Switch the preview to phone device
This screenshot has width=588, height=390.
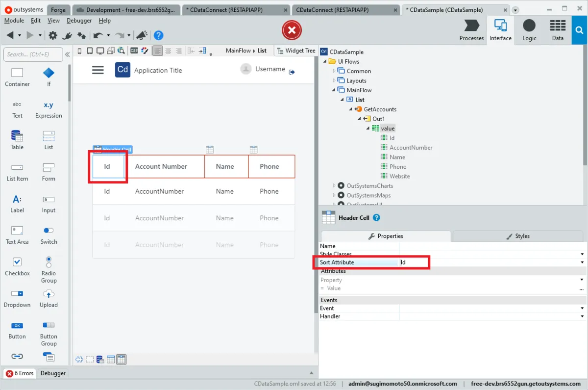coord(80,51)
